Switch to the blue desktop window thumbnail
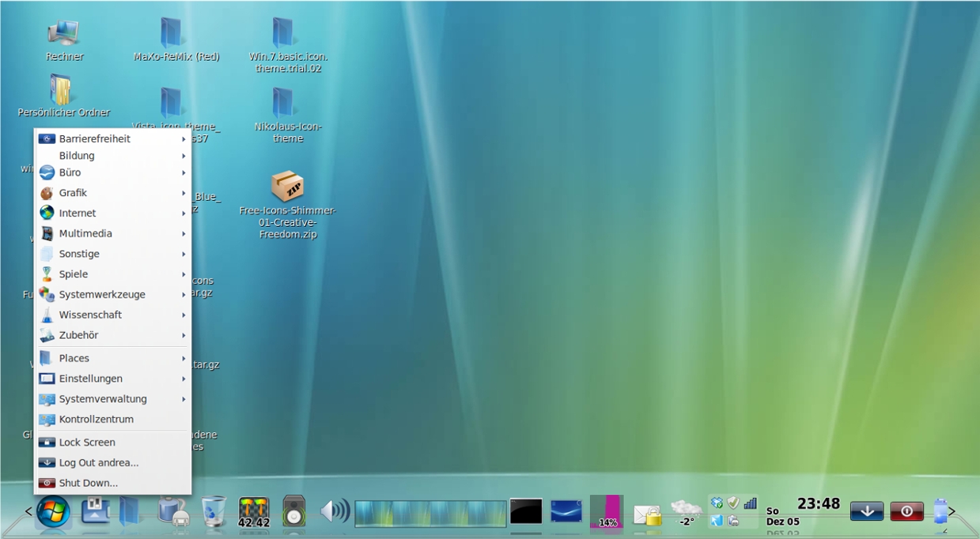 [x=566, y=511]
